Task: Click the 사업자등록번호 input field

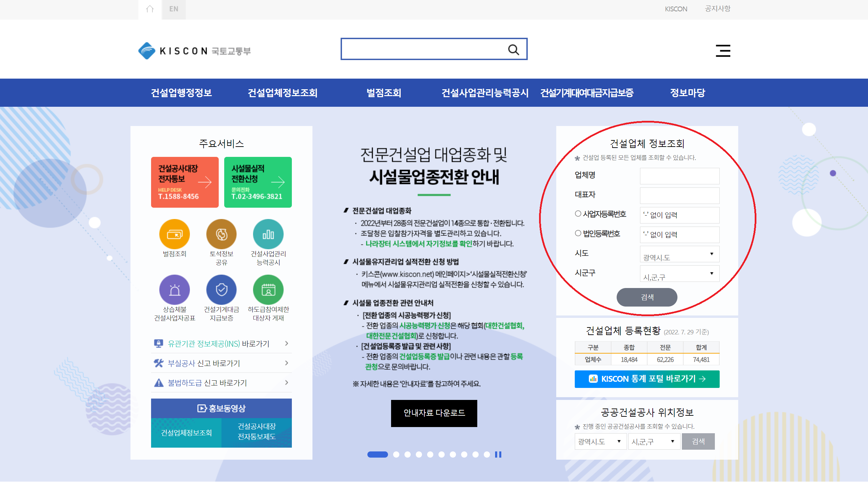Action: (x=679, y=215)
